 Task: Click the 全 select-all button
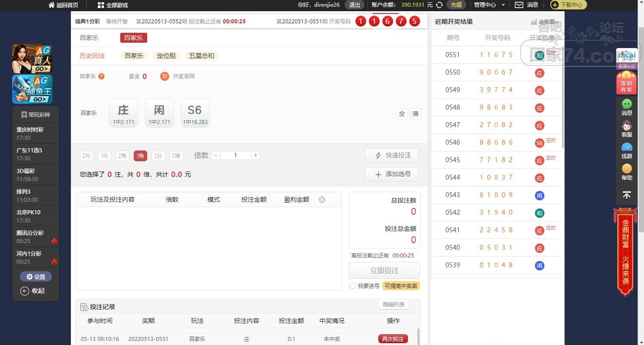pyautogui.click(x=402, y=114)
